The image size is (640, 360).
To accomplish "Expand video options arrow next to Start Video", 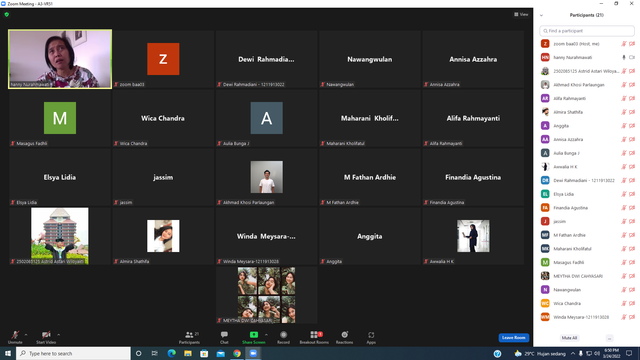I will 58,335.
